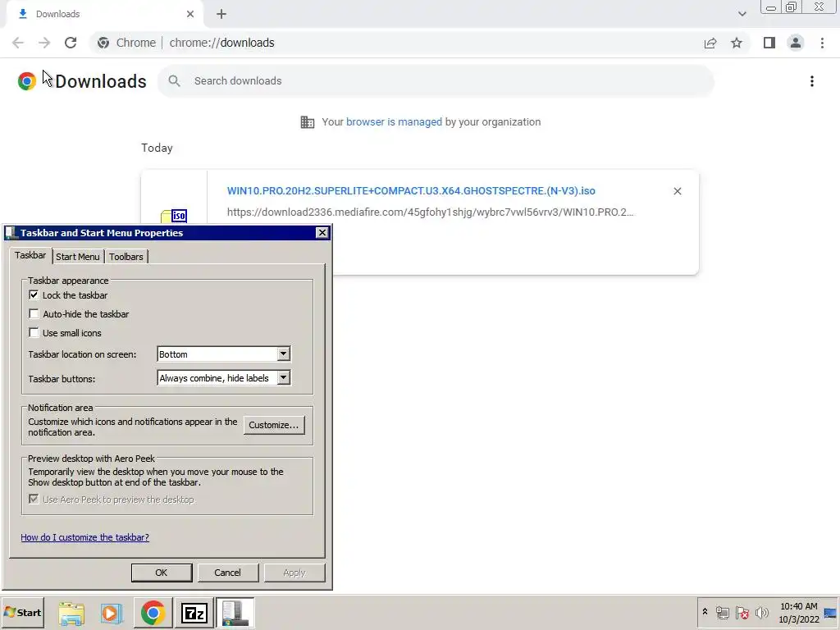This screenshot has height=630, width=840.
Task: Show hidden tray icons arrow
Action: [x=705, y=612]
